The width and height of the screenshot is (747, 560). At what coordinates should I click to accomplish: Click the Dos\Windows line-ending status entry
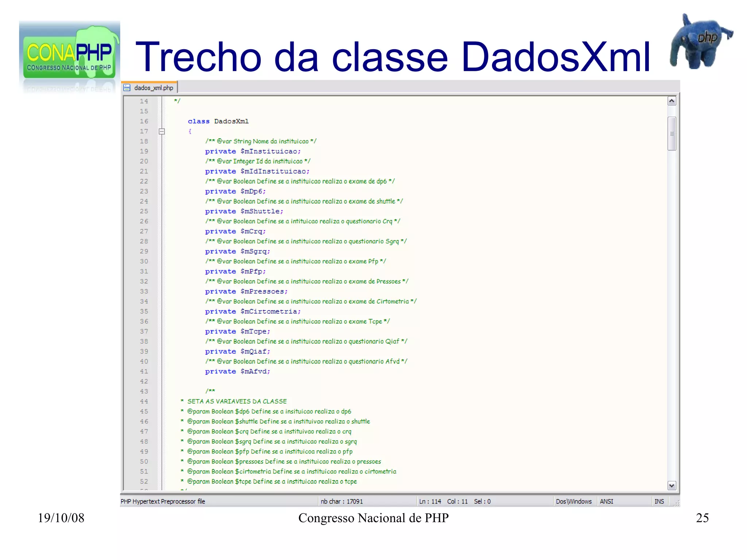pyautogui.click(x=574, y=502)
